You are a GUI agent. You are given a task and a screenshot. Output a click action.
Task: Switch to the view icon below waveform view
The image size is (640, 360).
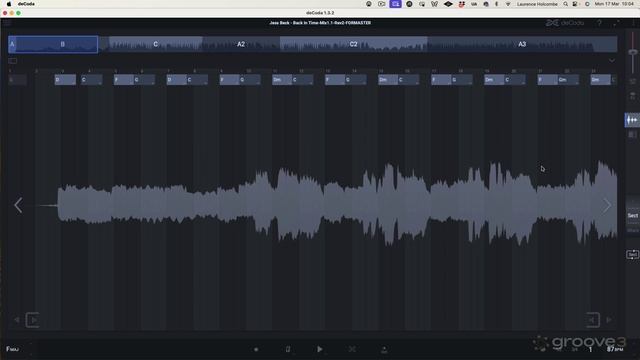click(632, 134)
